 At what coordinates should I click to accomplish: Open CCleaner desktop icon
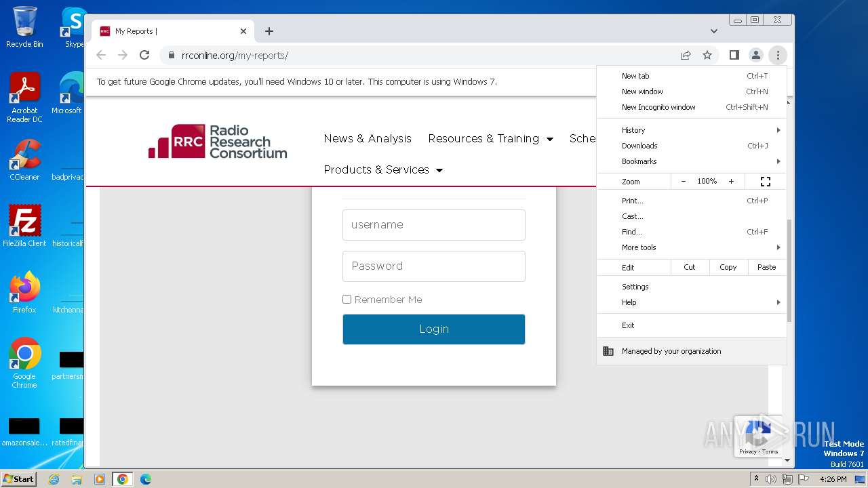pos(24,160)
